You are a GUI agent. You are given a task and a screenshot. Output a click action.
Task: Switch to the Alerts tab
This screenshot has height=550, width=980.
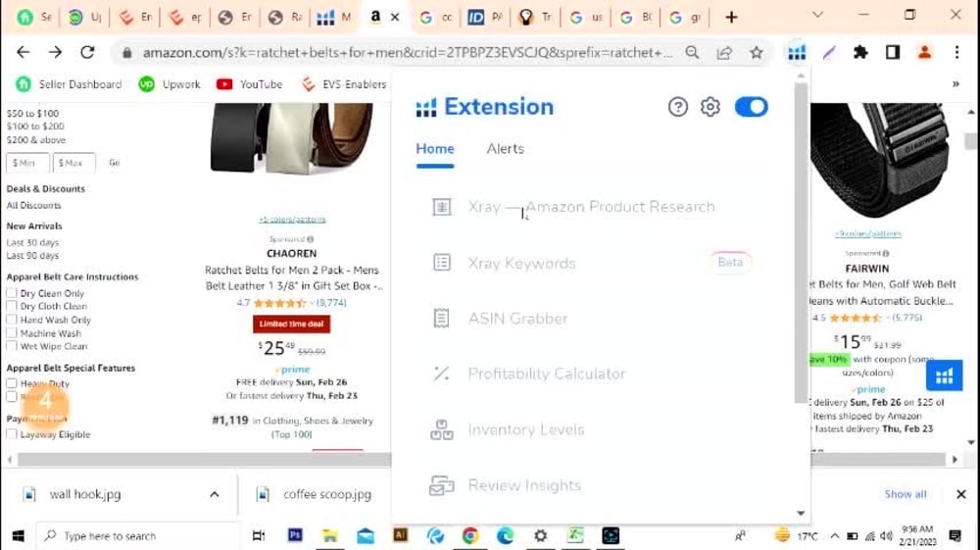[x=505, y=149]
